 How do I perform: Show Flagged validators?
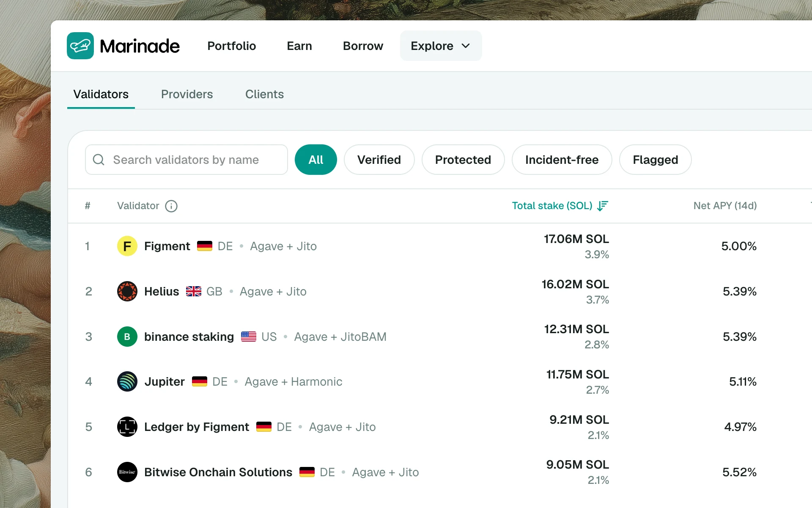(656, 160)
